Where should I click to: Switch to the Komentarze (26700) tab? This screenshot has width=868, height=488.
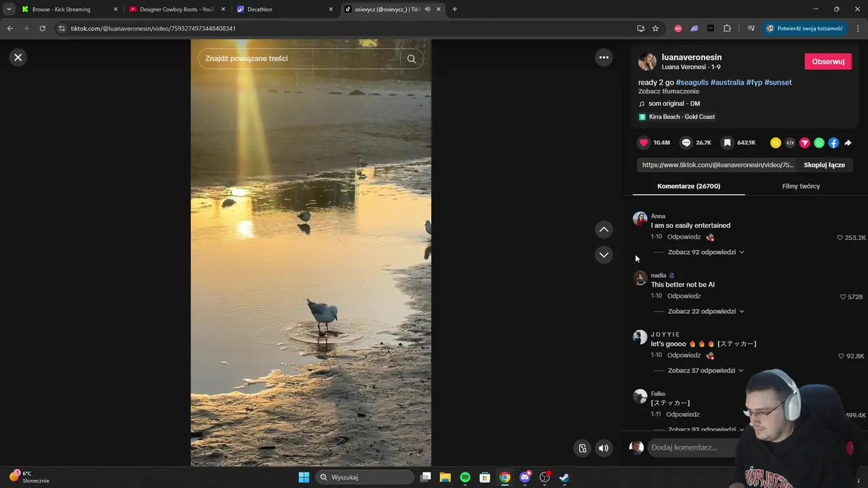point(688,186)
